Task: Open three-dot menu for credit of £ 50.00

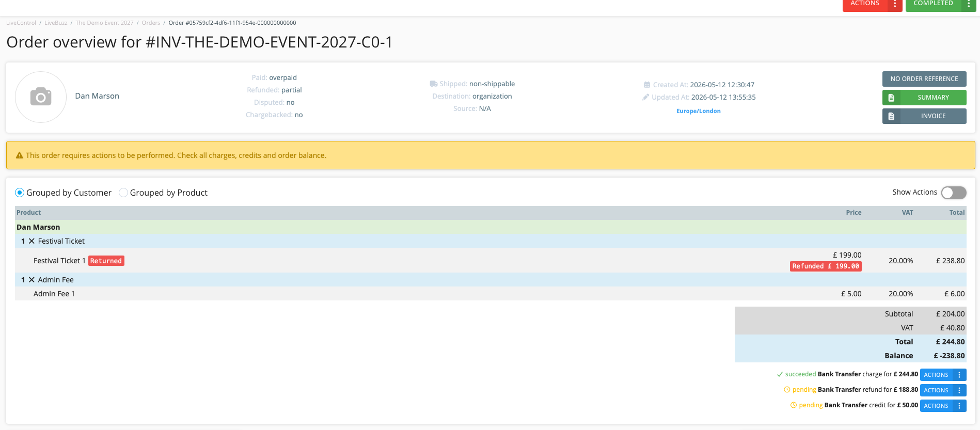Action: [x=959, y=406]
